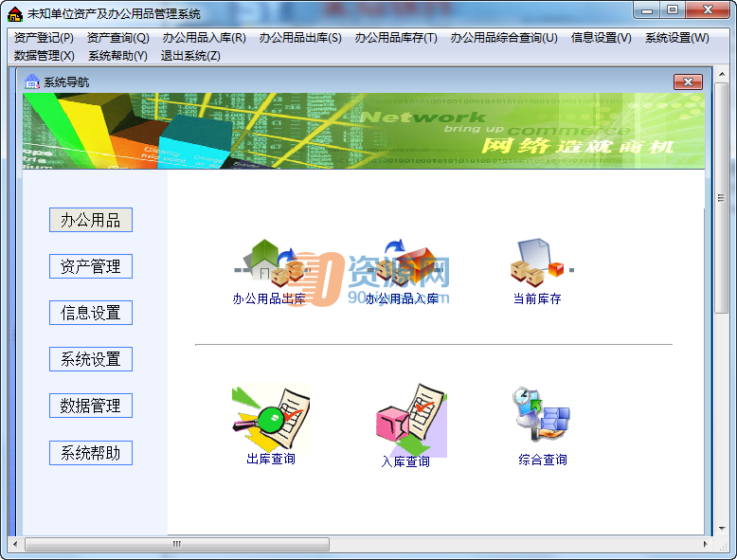Open the 入库查询 pink box icon
Screen dimensions: 737x560
pos(411,420)
